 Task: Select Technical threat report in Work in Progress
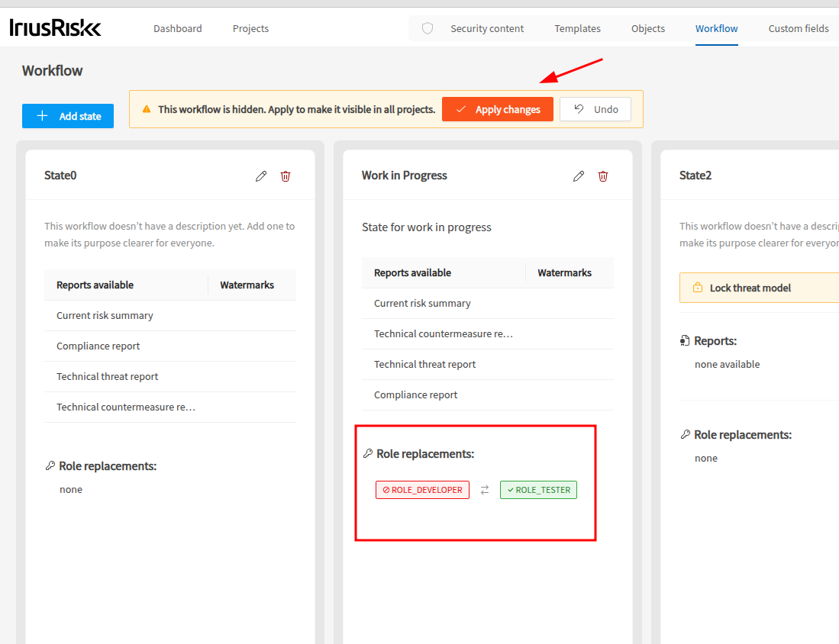488,364
